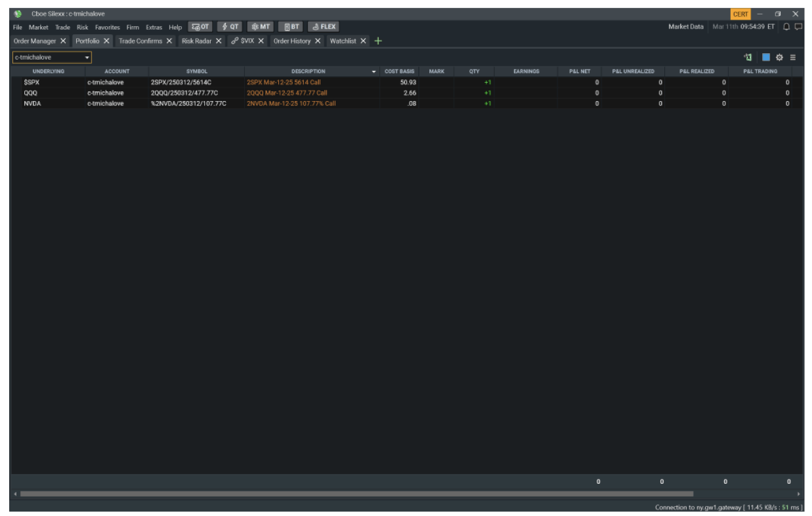Click the 2NVDA Mar-12-25 107.77% Call description
Image resolution: width=812 pixels, height=516 pixels.
(x=291, y=104)
